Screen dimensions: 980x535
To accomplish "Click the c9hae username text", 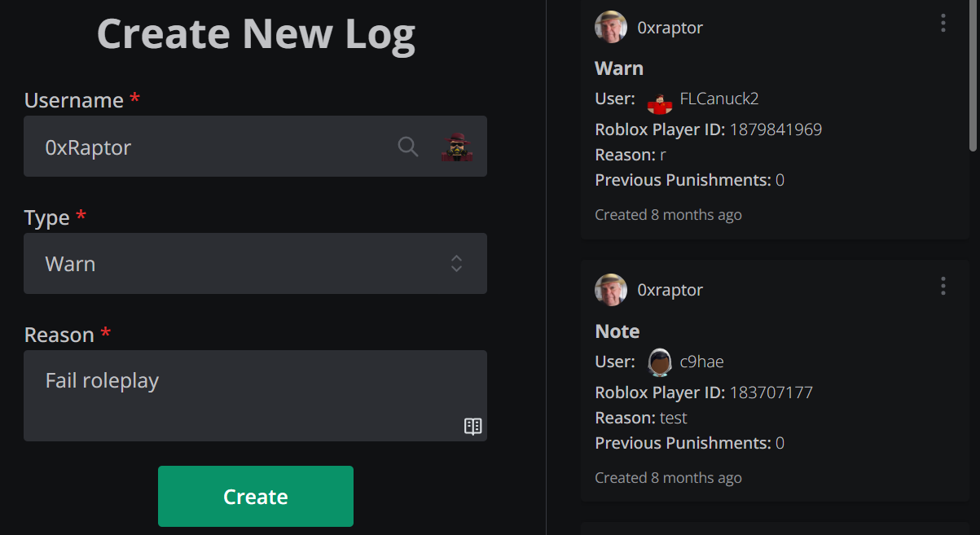I will pyautogui.click(x=702, y=362).
